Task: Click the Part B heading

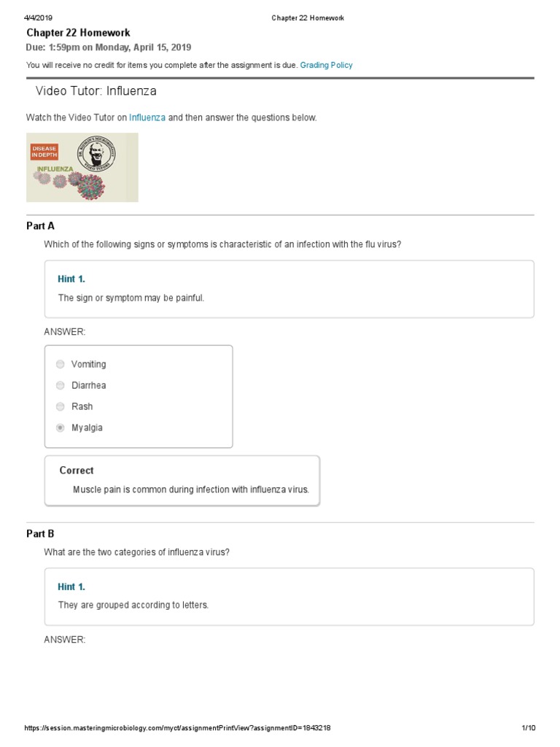Action: 40,533
